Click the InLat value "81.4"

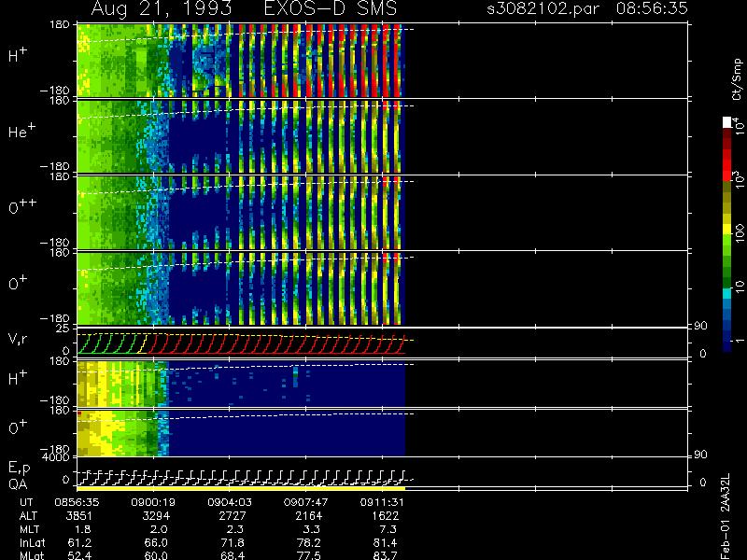click(385, 542)
